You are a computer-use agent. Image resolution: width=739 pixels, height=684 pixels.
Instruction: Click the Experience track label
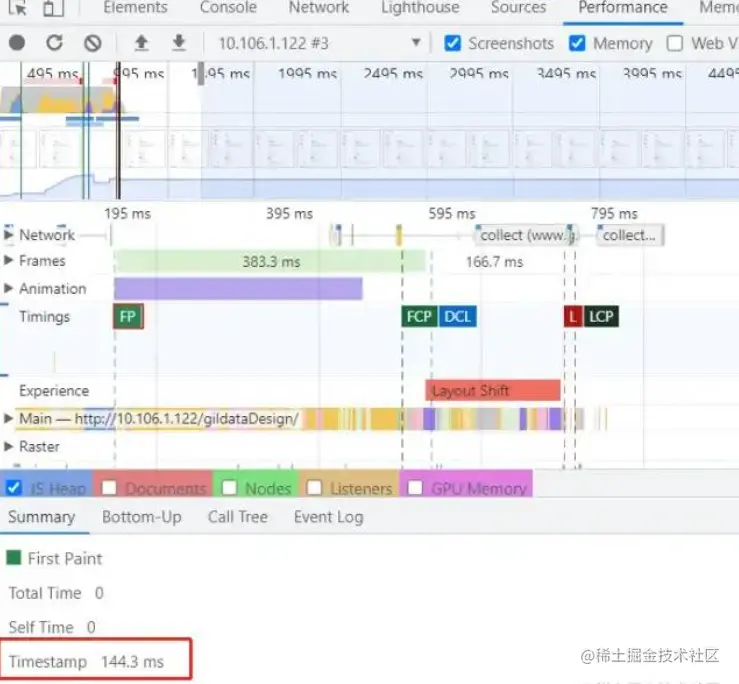pyautogui.click(x=54, y=391)
